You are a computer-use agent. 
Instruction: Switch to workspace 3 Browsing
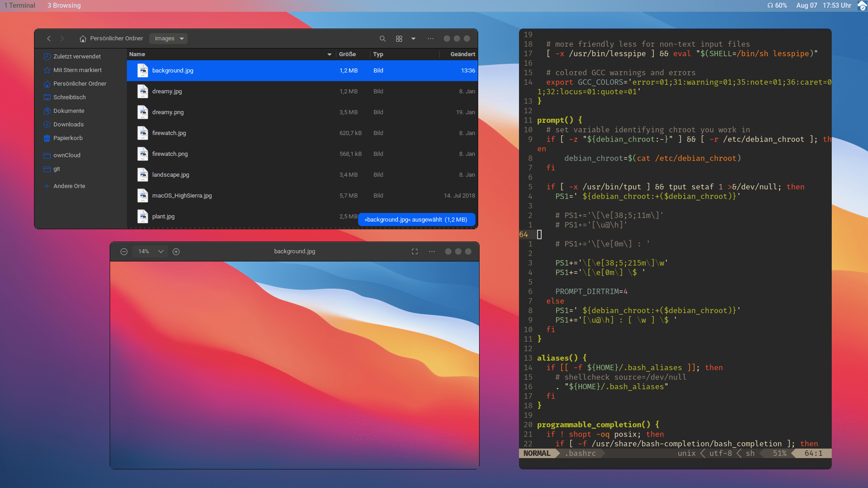click(64, 5)
